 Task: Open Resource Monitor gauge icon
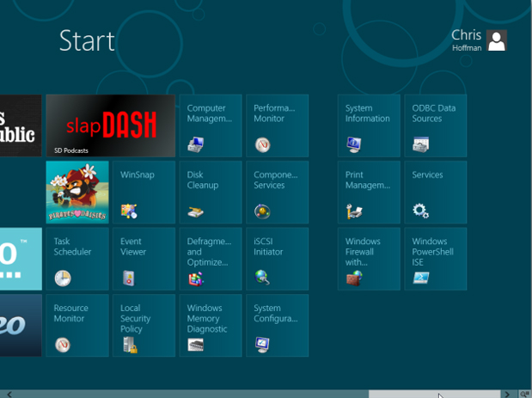63,345
